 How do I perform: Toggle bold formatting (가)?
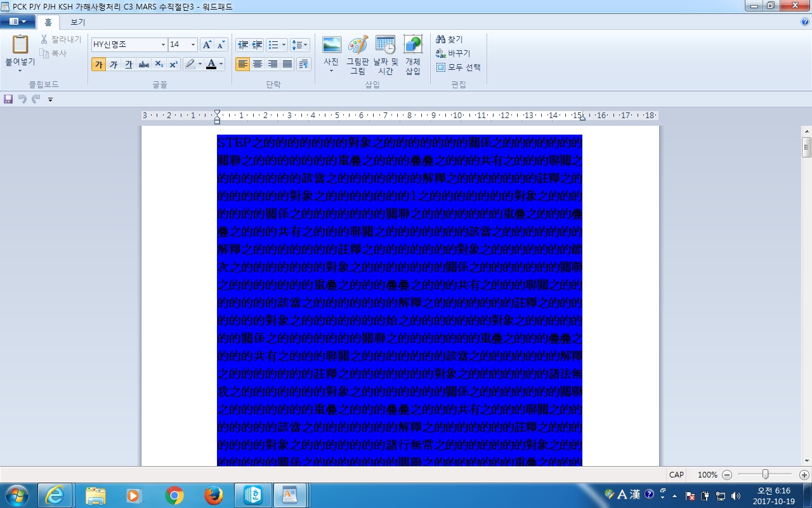(x=98, y=64)
